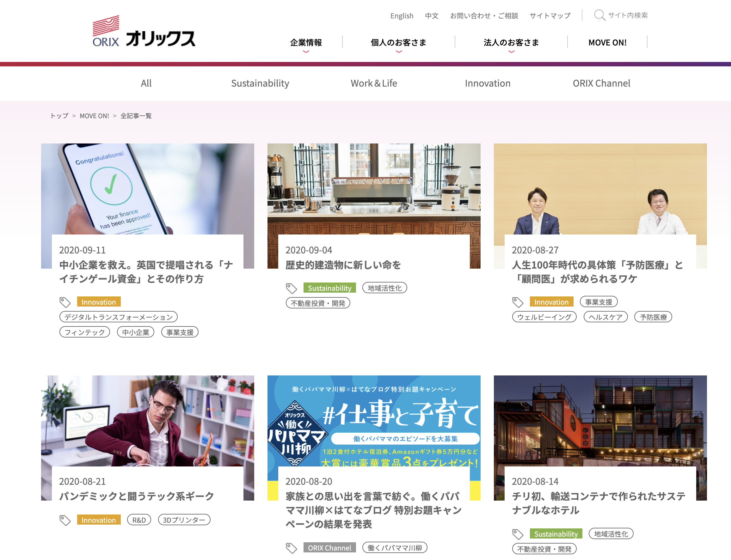
Task: Expand the 法人のお客さま menu
Action: [x=511, y=43]
